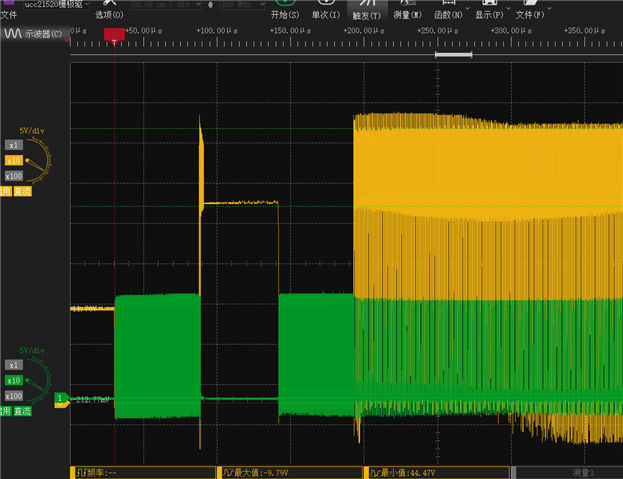Click the 示波器(C) oscilloscope waveform icon

13,33
